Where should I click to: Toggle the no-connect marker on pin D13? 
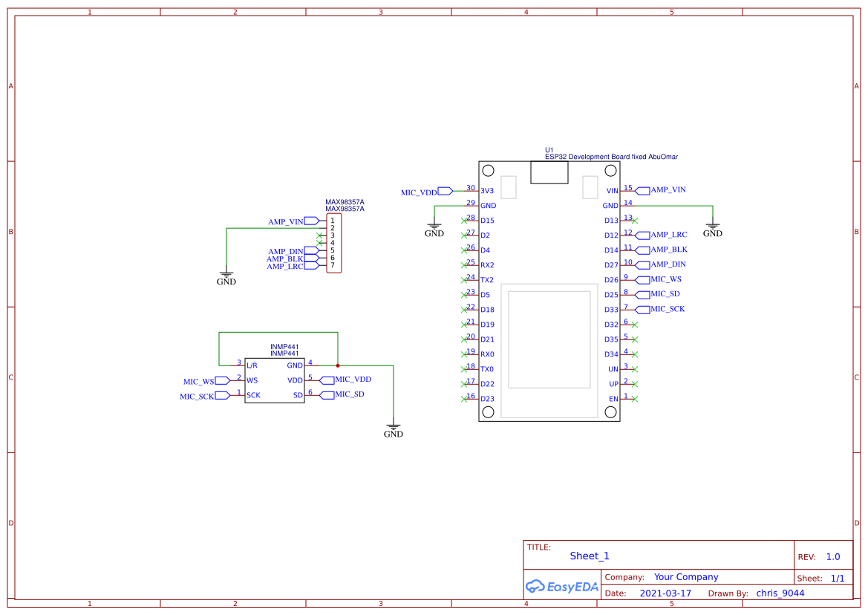click(636, 220)
